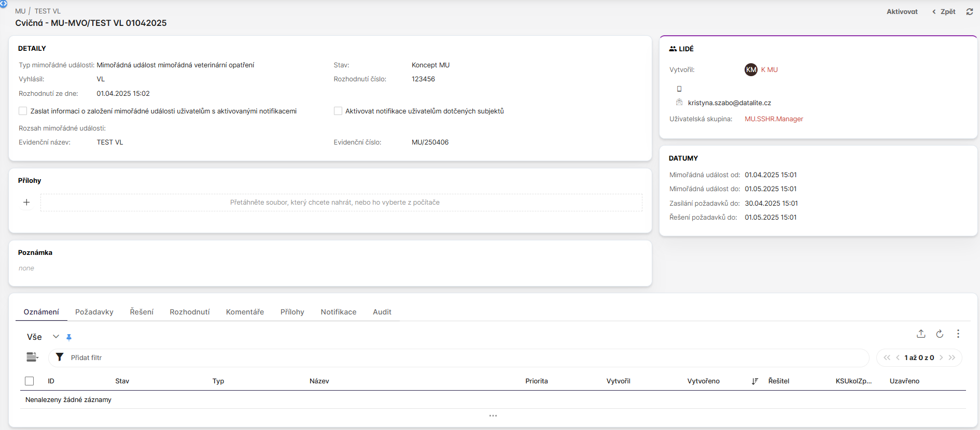Reload the notifications table list

[940, 334]
